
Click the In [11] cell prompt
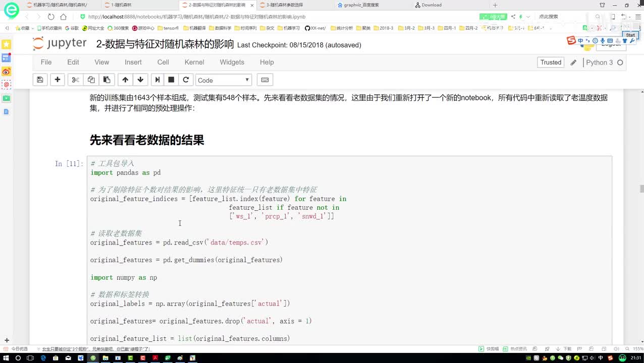click(x=69, y=163)
